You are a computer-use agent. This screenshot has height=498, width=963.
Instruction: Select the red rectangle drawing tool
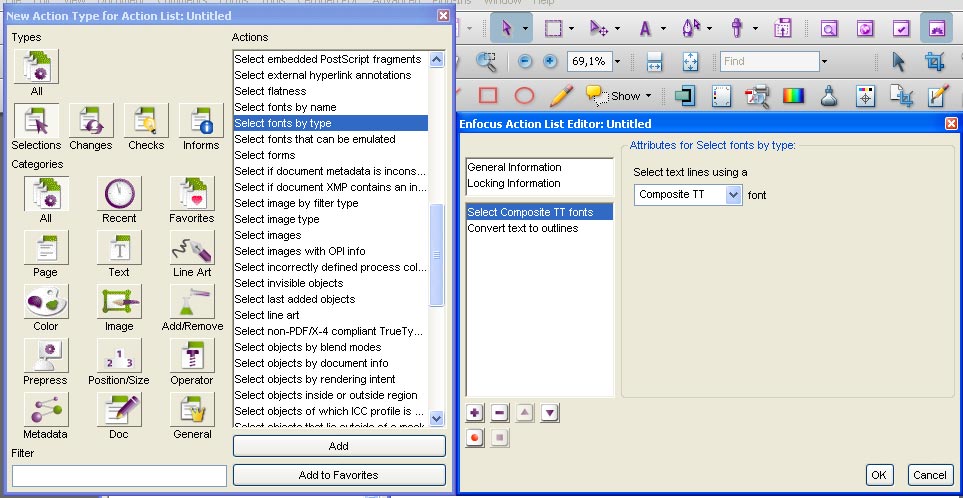point(488,96)
